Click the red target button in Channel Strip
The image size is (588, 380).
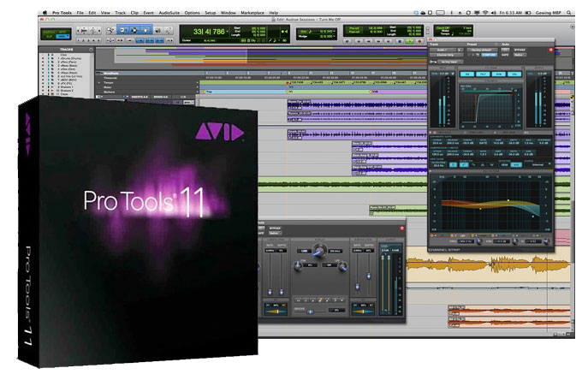coord(551,50)
